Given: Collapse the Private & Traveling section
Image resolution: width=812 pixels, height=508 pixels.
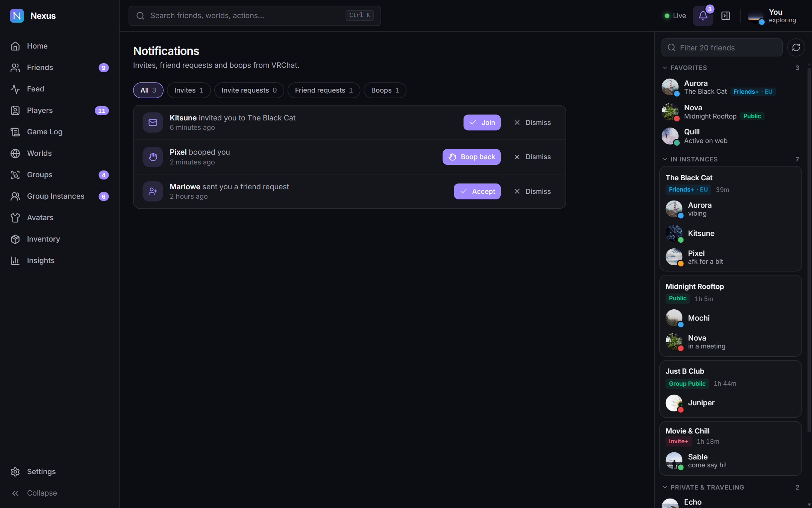Looking at the screenshot, I should (x=730, y=487).
